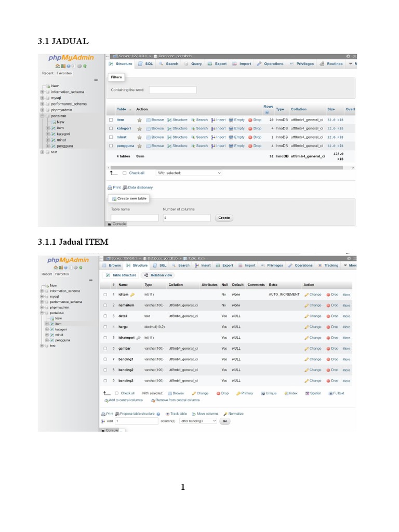The width and height of the screenshot is (399, 532).
Task: Open Structure for the minat table row
Action: click(177, 137)
